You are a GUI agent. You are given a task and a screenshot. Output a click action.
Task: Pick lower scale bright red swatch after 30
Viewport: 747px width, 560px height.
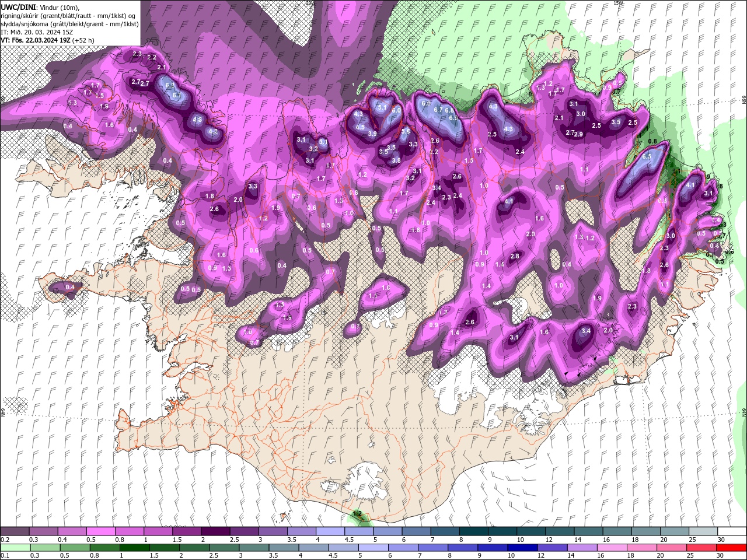tap(730, 547)
